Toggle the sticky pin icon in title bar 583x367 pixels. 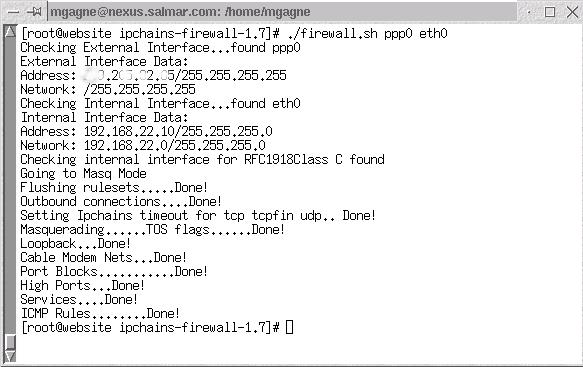(x=35, y=12)
